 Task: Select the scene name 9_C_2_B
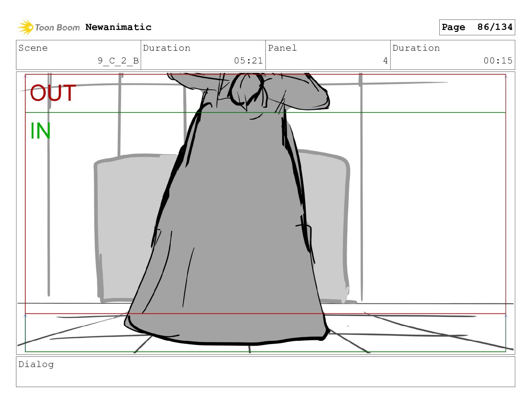click(118, 61)
